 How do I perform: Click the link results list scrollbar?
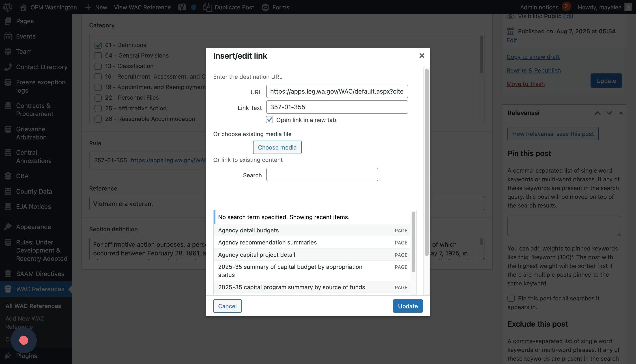click(413, 242)
